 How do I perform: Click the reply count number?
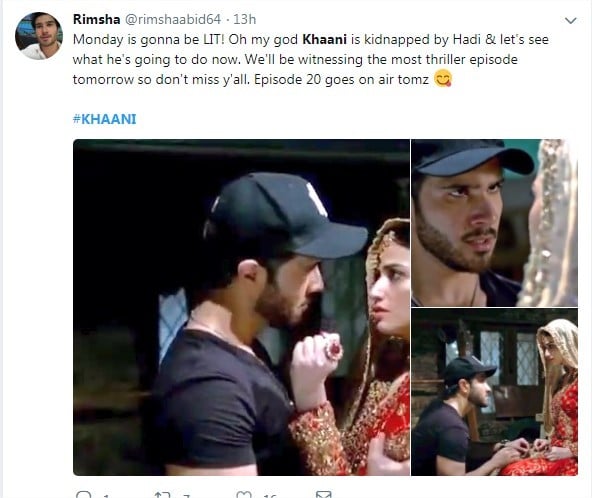coord(106,496)
